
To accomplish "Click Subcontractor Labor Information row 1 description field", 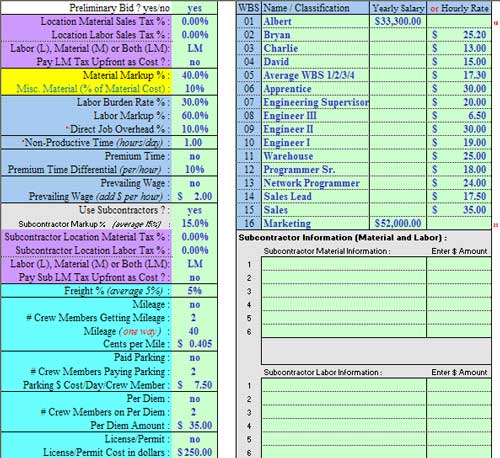I will (x=344, y=385).
